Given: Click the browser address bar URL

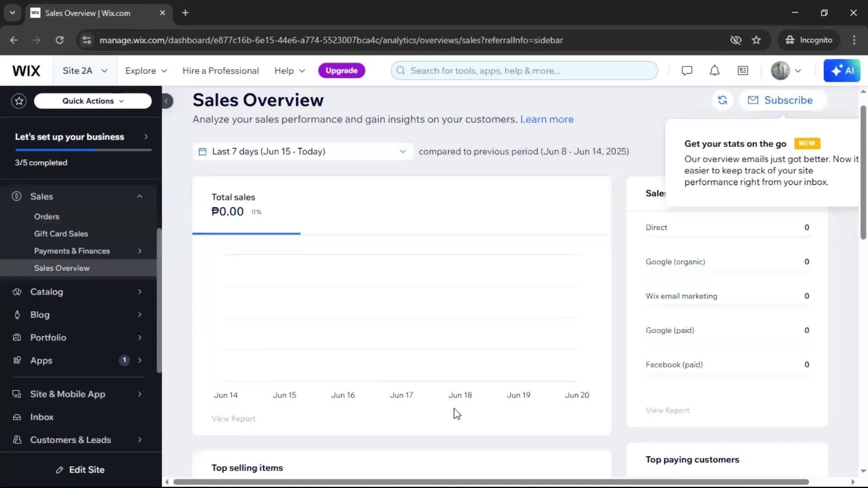Looking at the screenshot, I should tap(331, 40).
